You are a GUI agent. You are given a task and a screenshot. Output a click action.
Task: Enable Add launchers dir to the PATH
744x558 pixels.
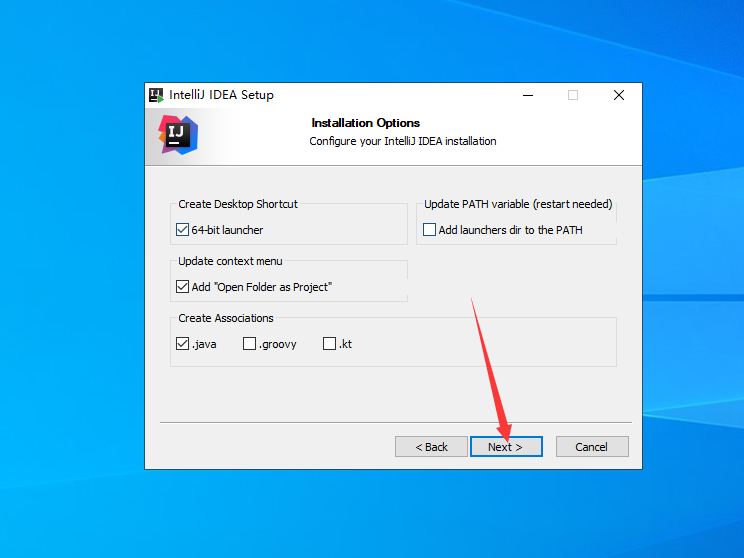[x=429, y=230]
